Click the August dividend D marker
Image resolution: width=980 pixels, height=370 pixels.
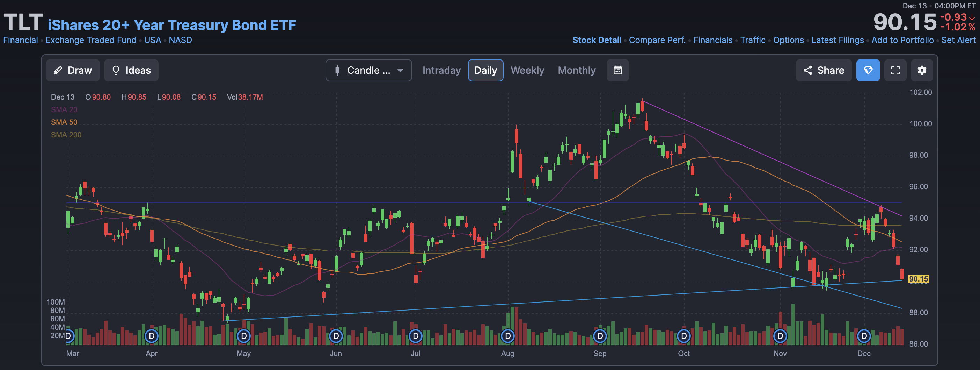point(507,336)
